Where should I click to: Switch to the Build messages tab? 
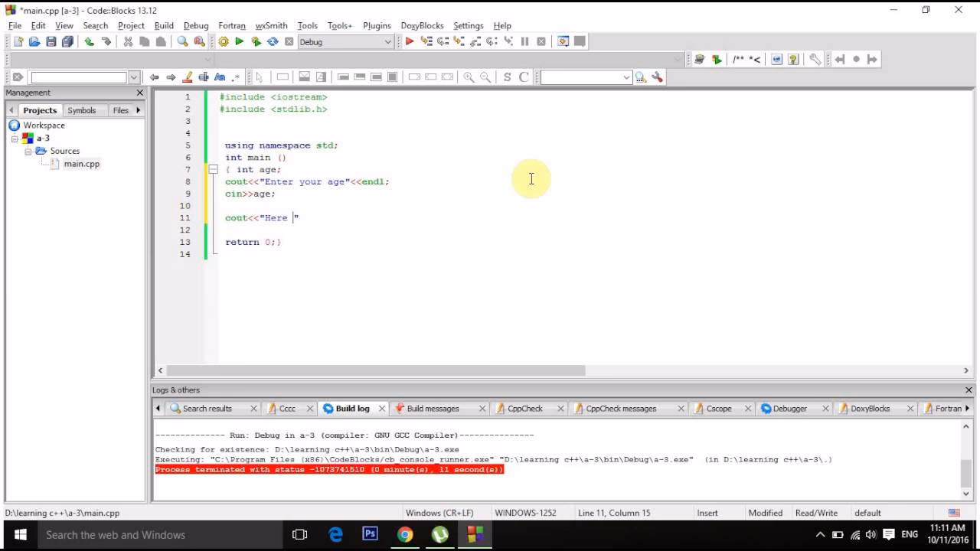[x=433, y=409]
